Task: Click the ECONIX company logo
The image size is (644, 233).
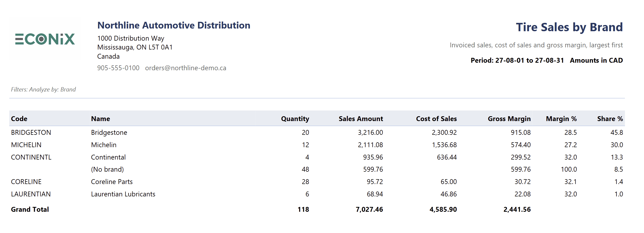Action: [45, 39]
